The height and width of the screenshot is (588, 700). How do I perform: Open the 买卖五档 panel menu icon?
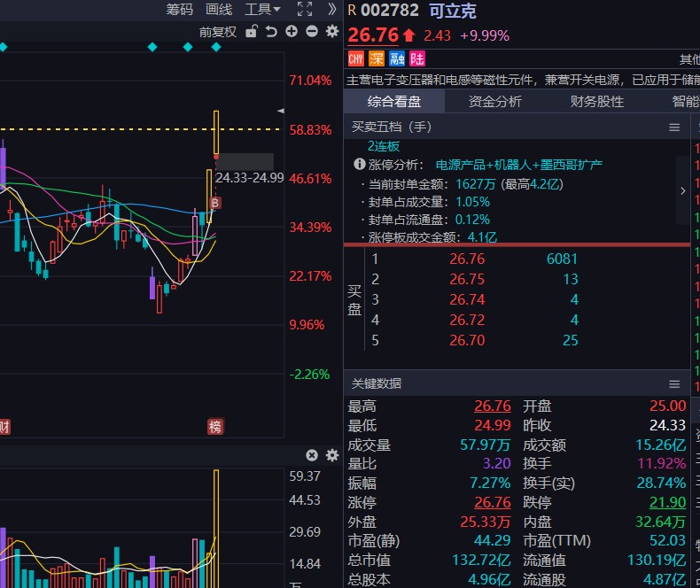674,128
